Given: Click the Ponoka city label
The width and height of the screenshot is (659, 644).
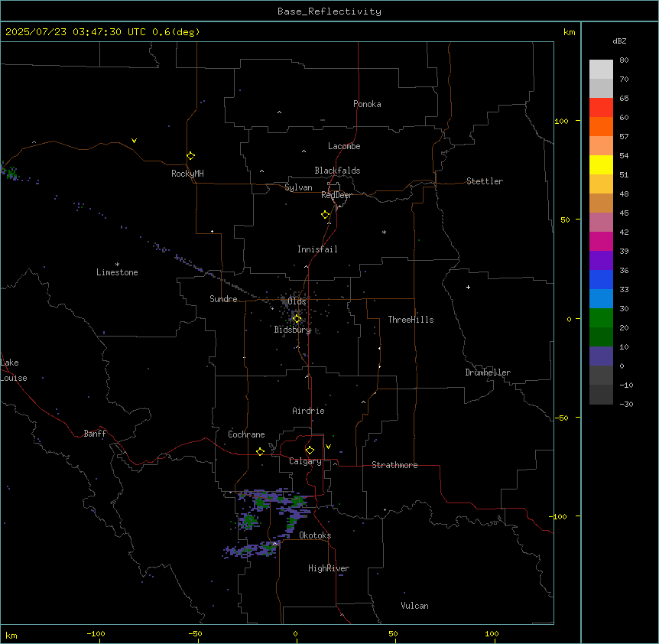Looking at the screenshot, I should pos(367,104).
